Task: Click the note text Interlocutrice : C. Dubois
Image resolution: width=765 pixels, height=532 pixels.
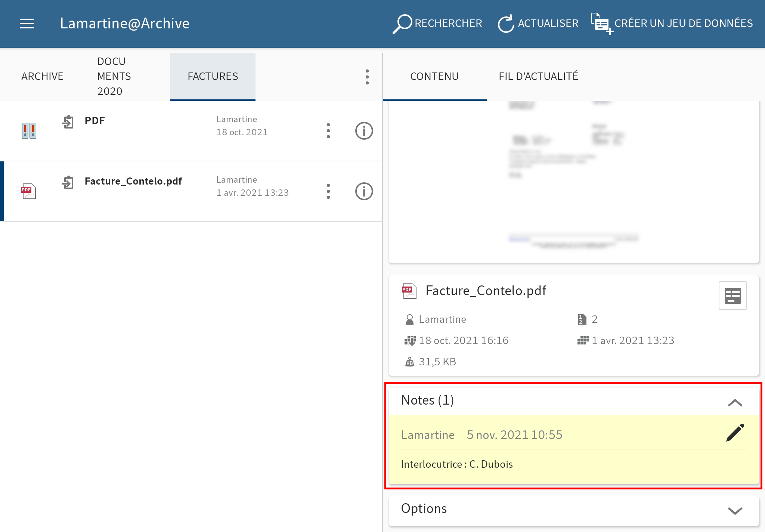Action: click(457, 464)
